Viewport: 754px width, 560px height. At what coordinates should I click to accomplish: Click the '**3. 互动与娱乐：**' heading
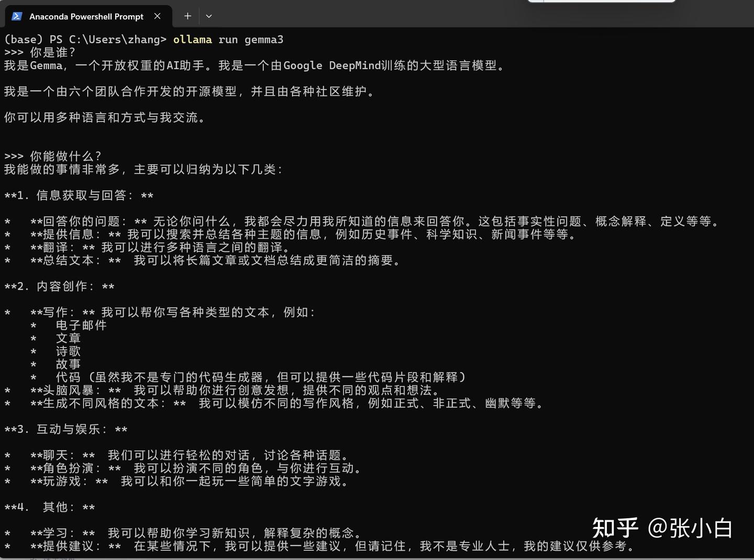(x=65, y=429)
